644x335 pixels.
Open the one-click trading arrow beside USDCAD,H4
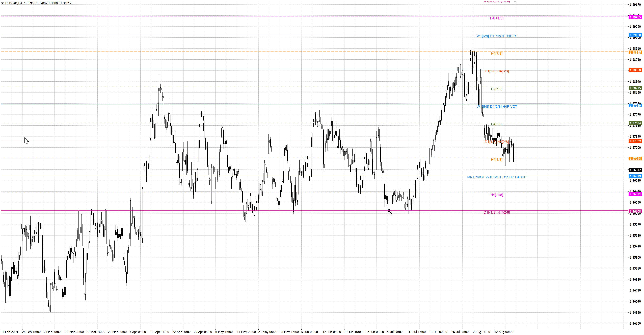[x=3, y=3]
